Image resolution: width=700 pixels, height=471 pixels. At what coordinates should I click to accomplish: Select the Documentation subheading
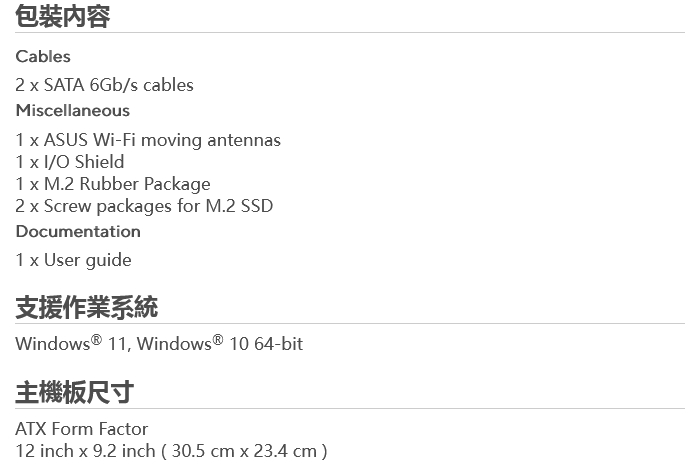pyautogui.click(x=78, y=232)
